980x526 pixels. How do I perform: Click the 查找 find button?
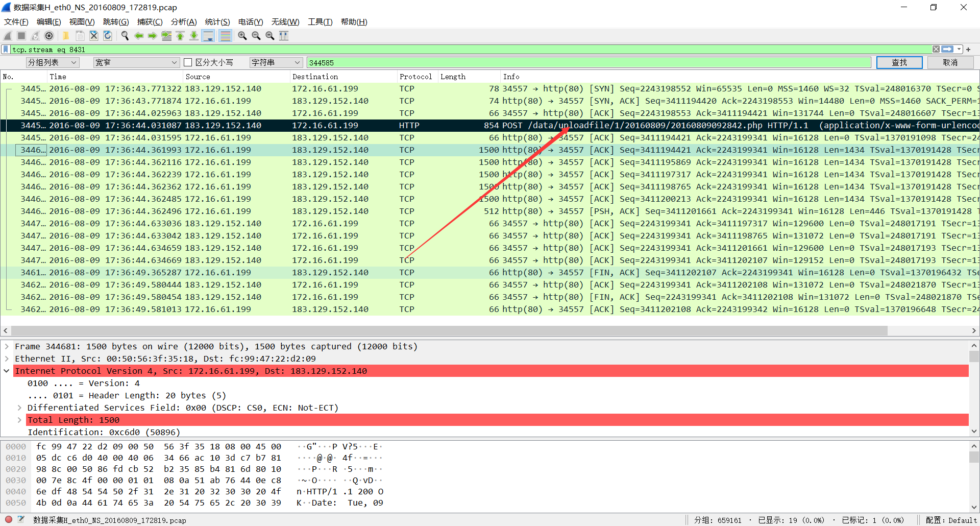click(x=899, y=62)
